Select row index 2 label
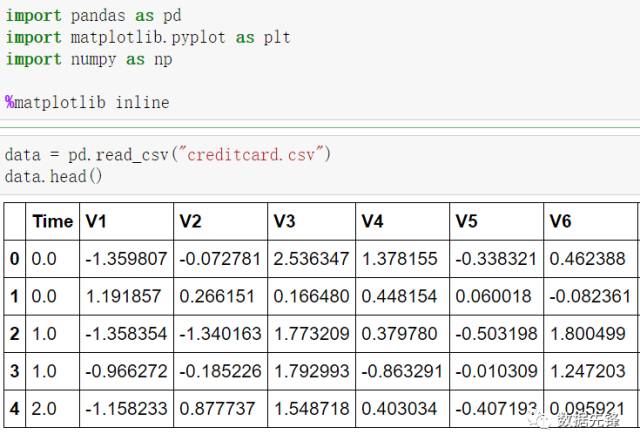Viewport: 640px width, 448px height. pos(14,333)
